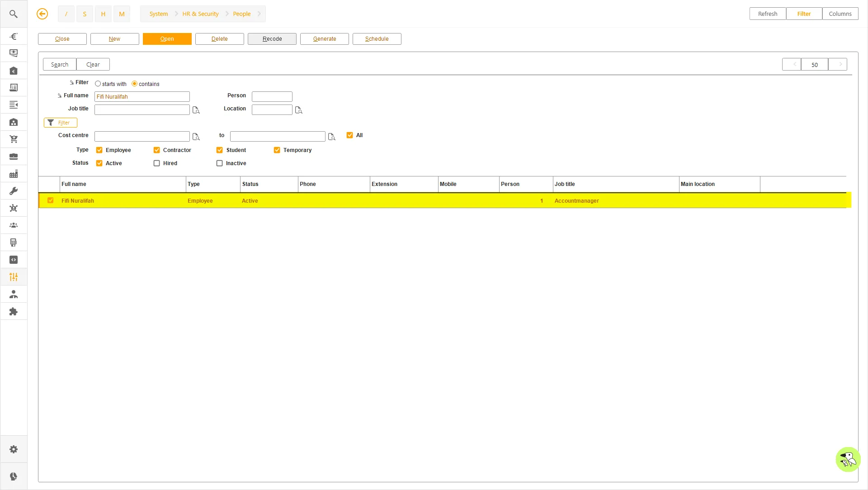Click the Full name input field
The width and height of the screenshot is (868, 490).
(142, 97)
